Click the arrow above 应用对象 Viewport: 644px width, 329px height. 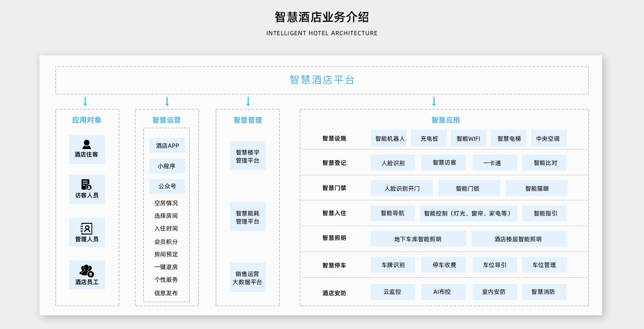pyautogui.click(x=85, y=102)
